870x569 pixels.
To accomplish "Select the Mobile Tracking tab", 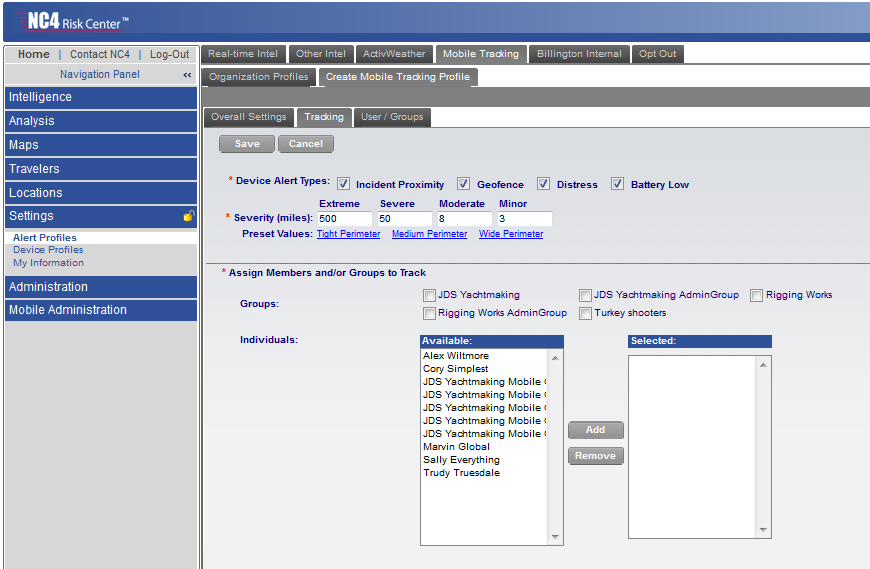I will [x=480, y=54].
